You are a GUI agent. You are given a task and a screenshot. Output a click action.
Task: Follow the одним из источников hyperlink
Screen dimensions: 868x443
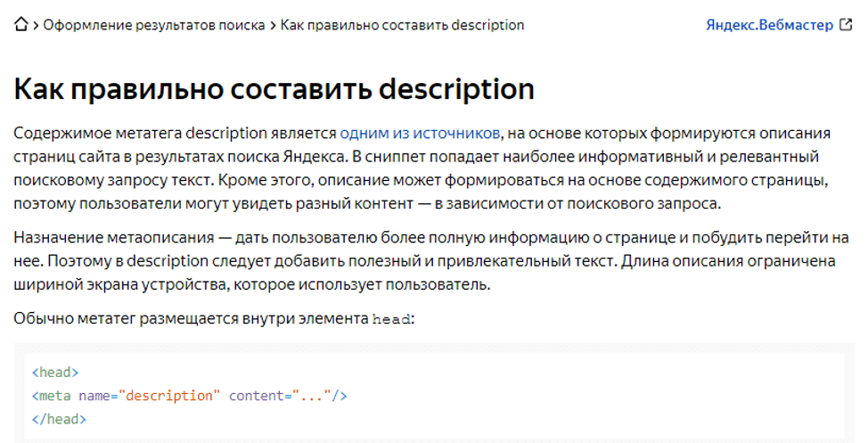pos(420,134)
